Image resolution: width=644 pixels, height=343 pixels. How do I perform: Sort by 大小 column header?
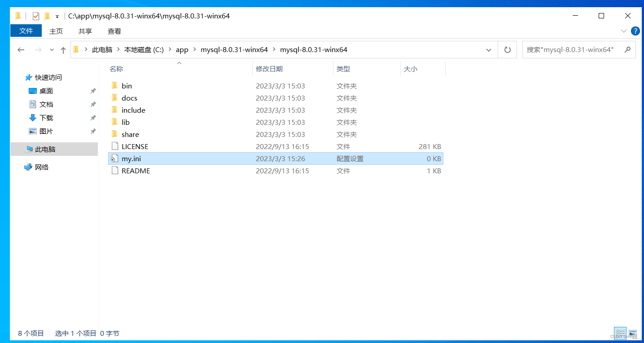click(x=411, y=69)
